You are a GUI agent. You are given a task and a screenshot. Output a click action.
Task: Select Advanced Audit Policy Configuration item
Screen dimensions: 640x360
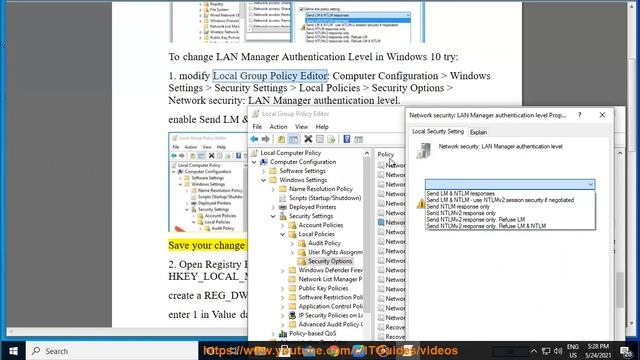[x=330, y=324]
